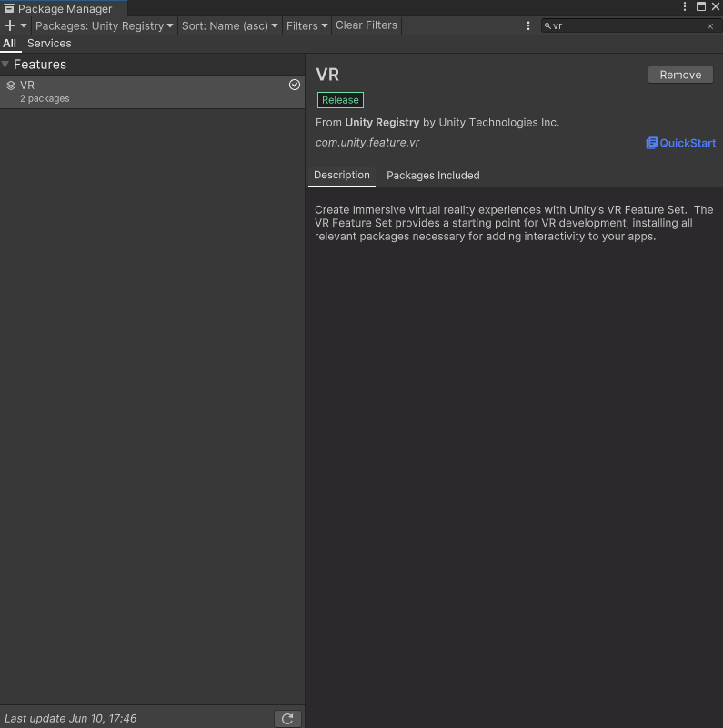Switch to the Services tab

(x=49, y=43)
